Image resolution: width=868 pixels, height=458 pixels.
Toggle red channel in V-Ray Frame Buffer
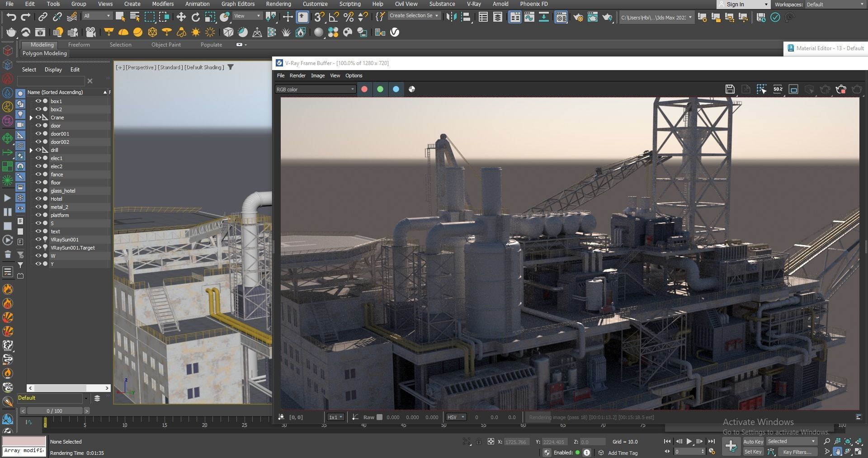[364, 89]
